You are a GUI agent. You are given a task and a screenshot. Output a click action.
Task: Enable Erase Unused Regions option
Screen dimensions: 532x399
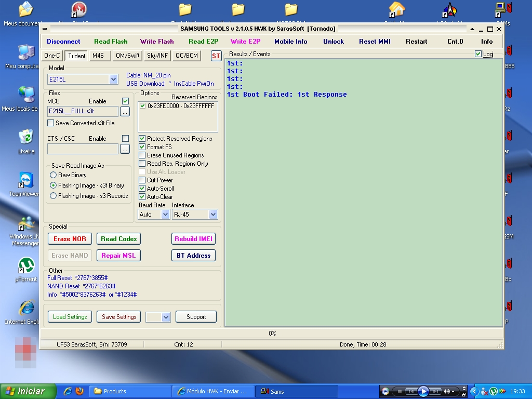[142, 155]
